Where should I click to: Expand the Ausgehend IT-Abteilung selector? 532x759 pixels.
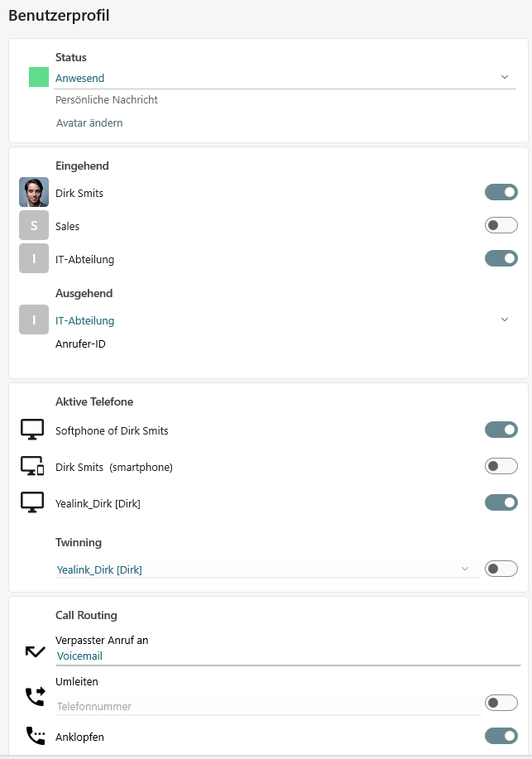point(505,319)
